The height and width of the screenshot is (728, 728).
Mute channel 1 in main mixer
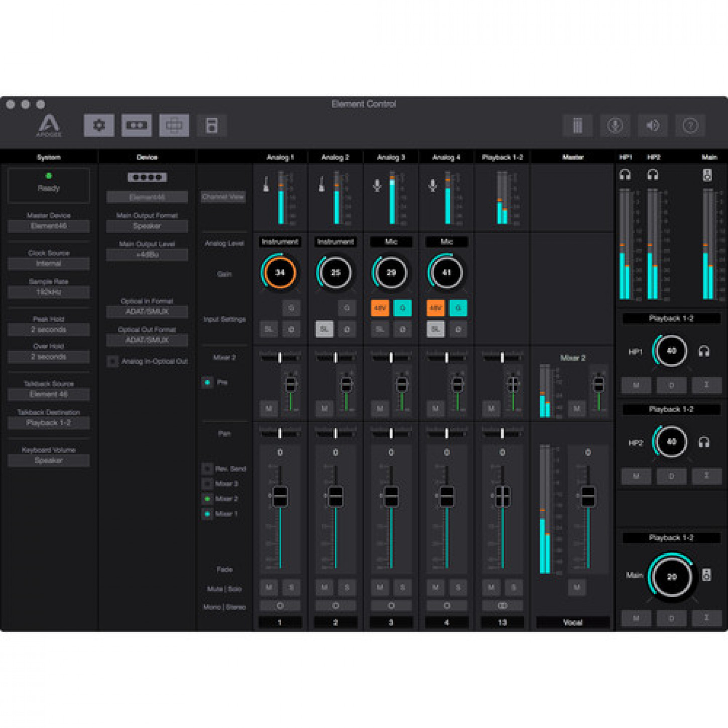(269, 587)
